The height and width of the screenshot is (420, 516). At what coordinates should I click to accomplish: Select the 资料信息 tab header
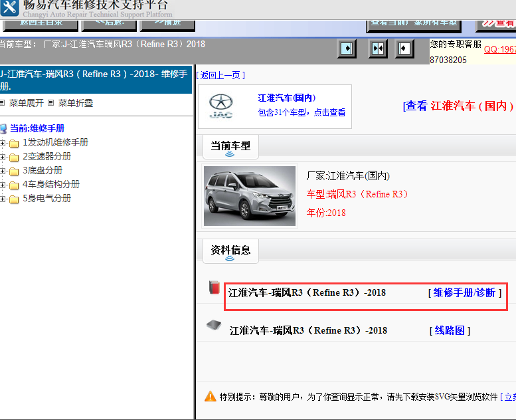tap(230, 251)
